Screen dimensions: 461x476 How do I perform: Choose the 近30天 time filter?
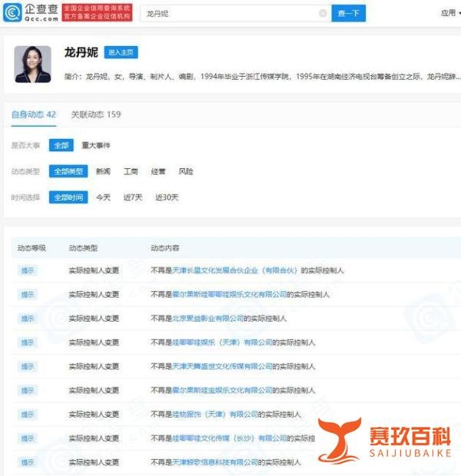pos(167,197)
